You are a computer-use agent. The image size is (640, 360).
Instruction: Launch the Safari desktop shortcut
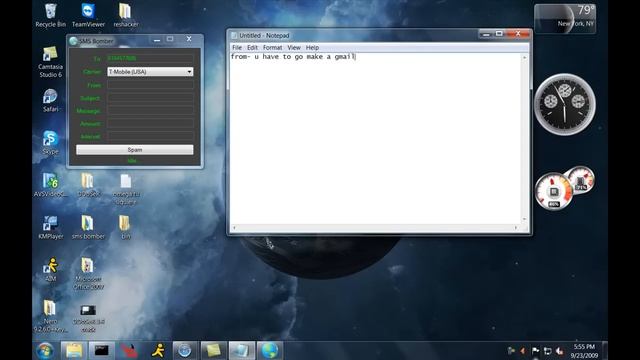pyautogui.click(x=50, y=100)
